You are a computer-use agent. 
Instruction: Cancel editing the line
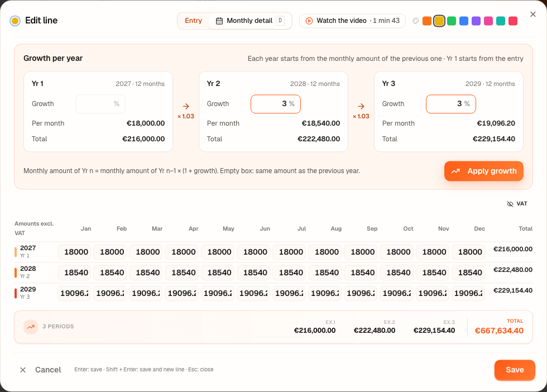40,370
